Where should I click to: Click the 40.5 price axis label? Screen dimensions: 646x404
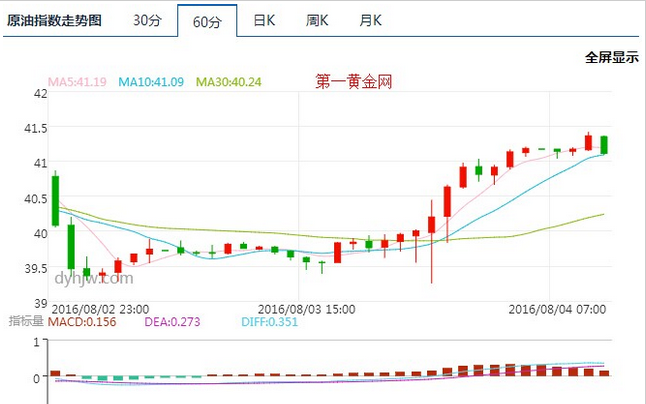click(x=36, y=198)
